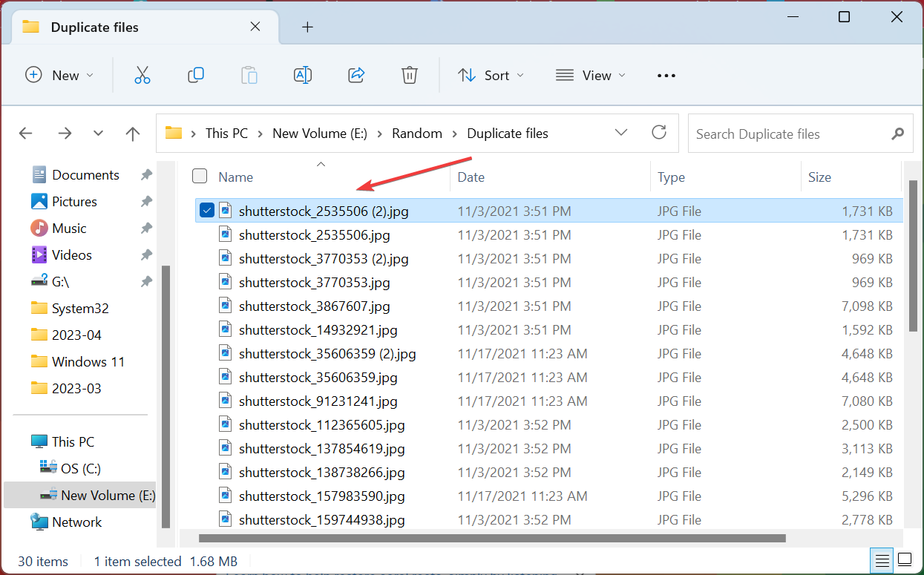Viewport: 924px width, 575px height.
Task: Select shutterstock_138738266.jpg file
Action: [549, 473]
